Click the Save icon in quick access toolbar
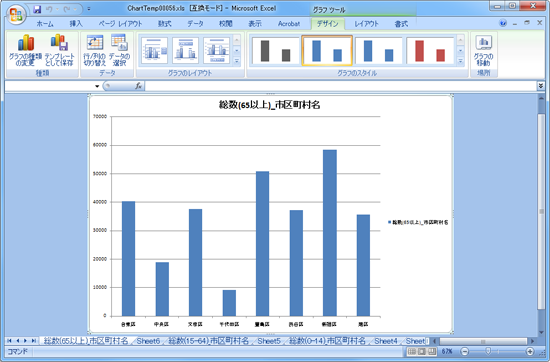This screenshot has width=550, height=362. coord(37,9)
